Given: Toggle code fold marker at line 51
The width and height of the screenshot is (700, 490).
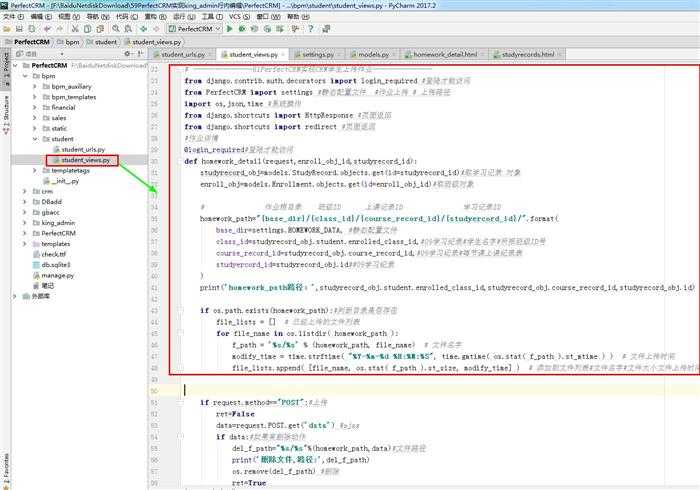Looking at the screenshot, I should 181,402.
